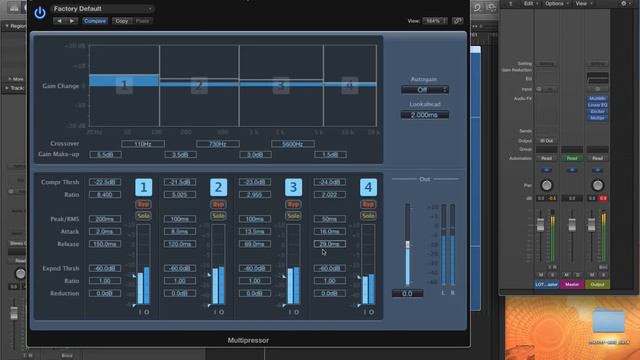
Task: Click pan knob on Output channel strip
Action: (x=598, y=185)
